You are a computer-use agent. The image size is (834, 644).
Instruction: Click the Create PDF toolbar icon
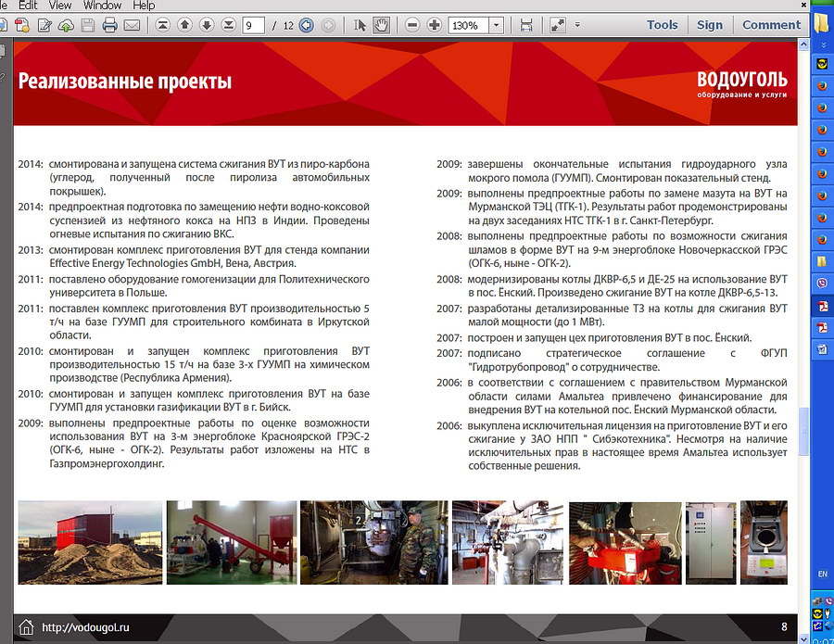click(22, 25)
